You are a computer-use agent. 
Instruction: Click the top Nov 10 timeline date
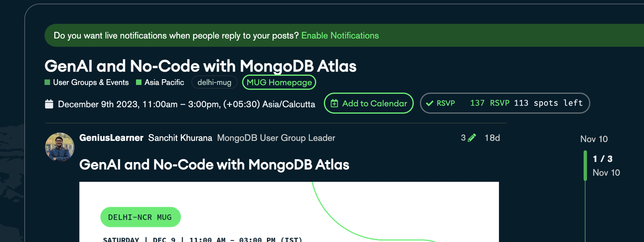pos(594,139)
